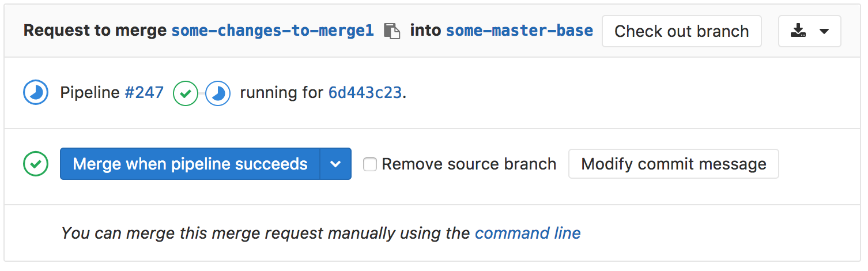Open the Modify commit message editor
Viewport: 868px width, 271px height.
tap(673, 164)
